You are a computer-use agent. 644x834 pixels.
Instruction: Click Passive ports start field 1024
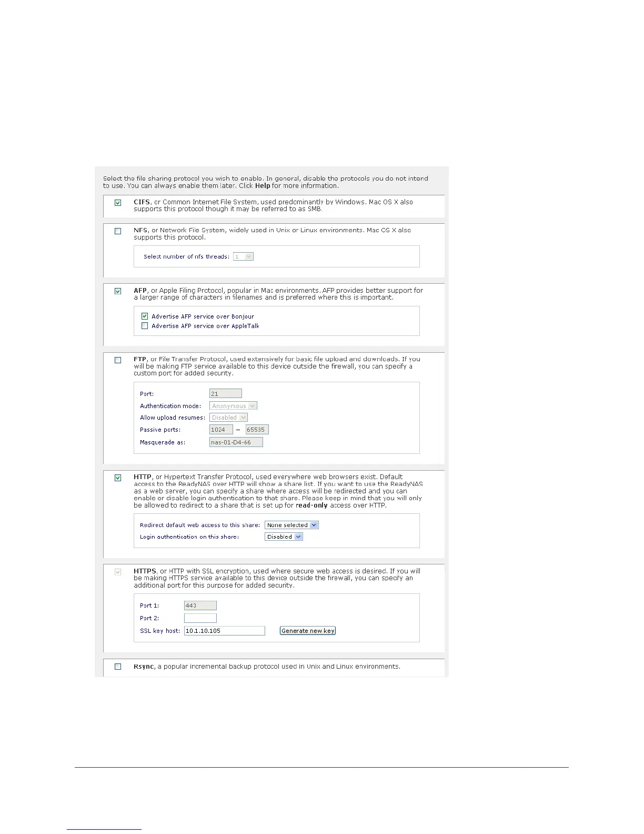click(x=221, y=430)
